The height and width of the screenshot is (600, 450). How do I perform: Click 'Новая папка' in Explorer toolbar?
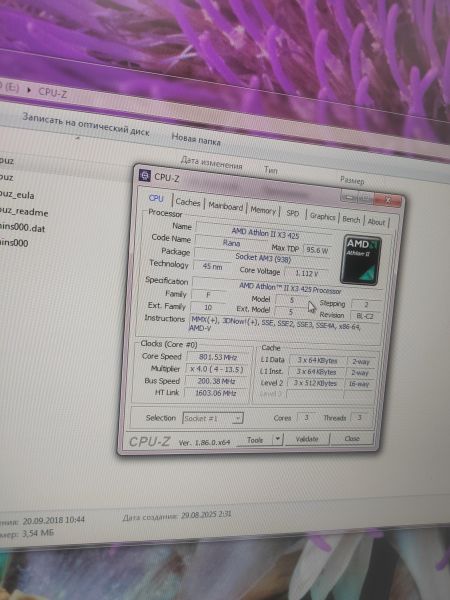[196, 139]
